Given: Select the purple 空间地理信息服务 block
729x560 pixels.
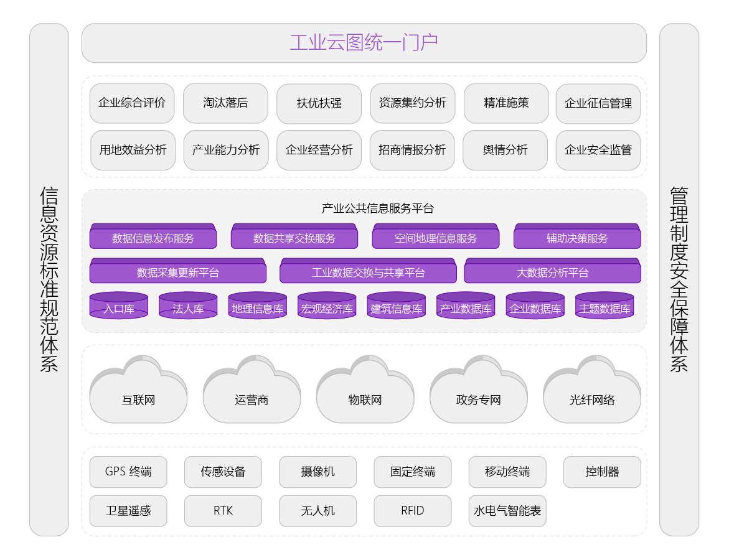Looking at the screenshot, I should [436, 236].
